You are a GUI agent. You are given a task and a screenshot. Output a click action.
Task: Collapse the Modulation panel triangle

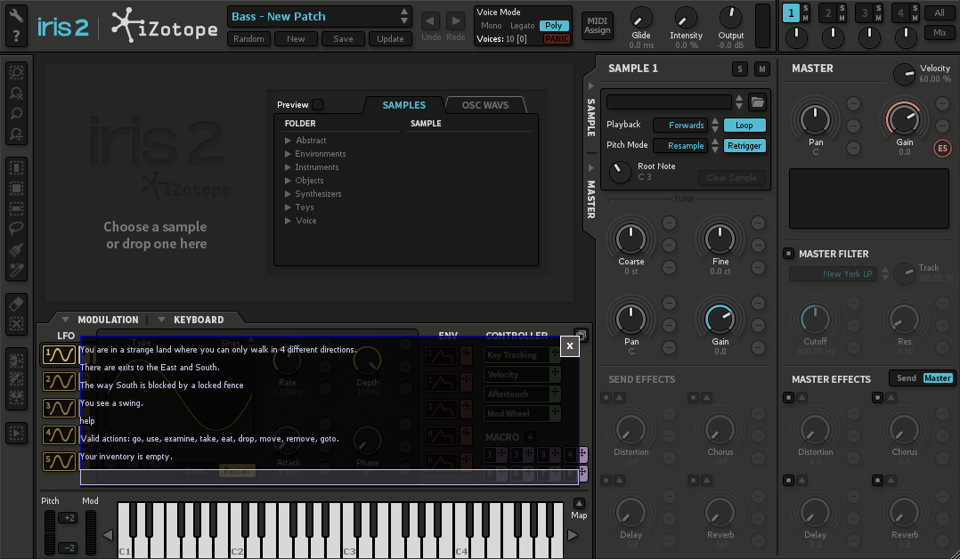point(65,320)
